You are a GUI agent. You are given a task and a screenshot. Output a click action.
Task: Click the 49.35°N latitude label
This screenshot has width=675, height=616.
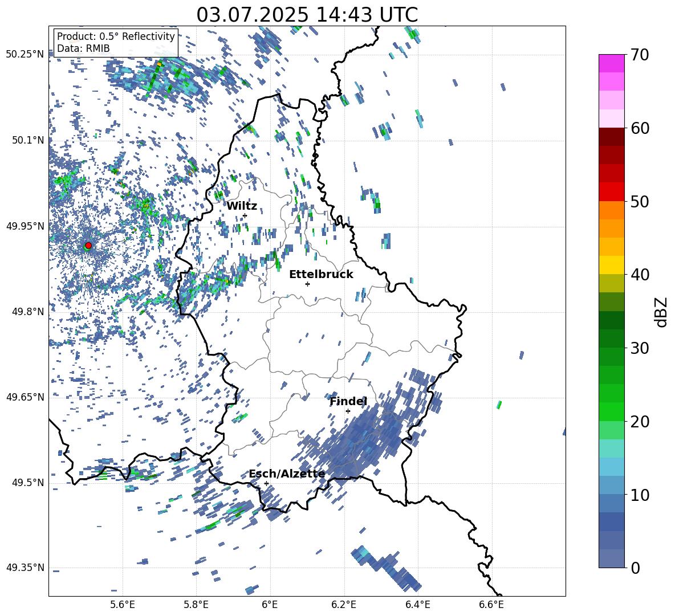coord(25,568)
